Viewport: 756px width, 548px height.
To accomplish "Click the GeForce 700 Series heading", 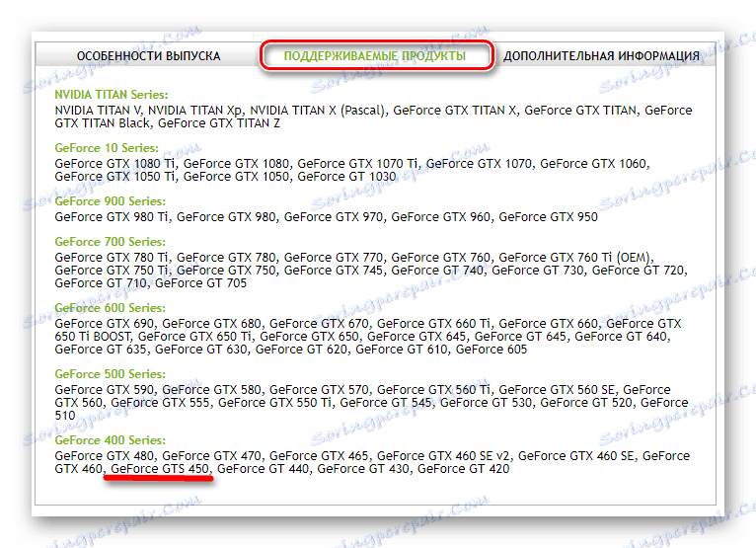I will (x=110, y=241).
